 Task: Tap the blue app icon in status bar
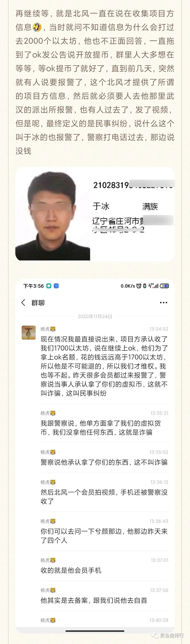[x=56, y=286]
